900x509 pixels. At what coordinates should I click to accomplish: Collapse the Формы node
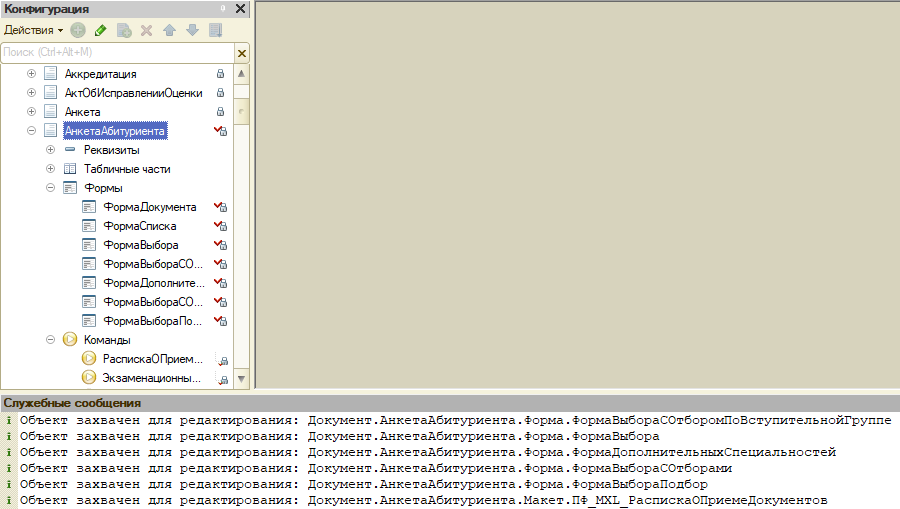(51, 188)
